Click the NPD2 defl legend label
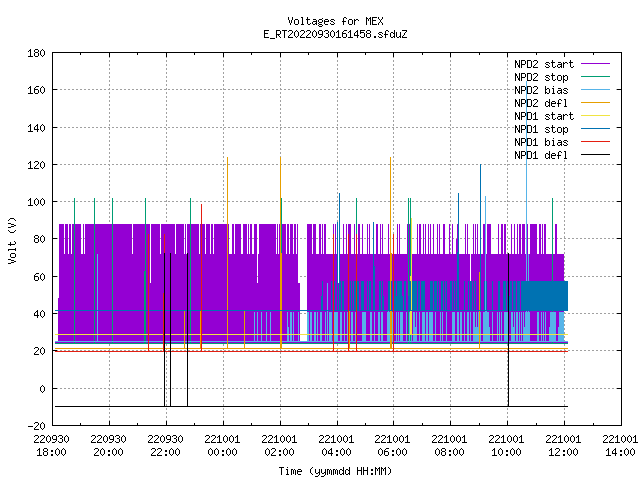Viewport: 640px width, 480px height. pyautogui.click(x=541, y=103)
